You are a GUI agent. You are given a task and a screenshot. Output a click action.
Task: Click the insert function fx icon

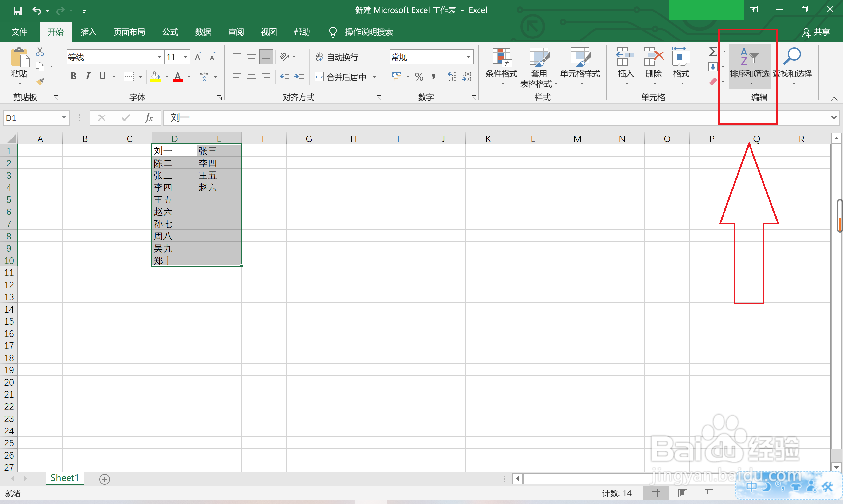pos(149,118)
